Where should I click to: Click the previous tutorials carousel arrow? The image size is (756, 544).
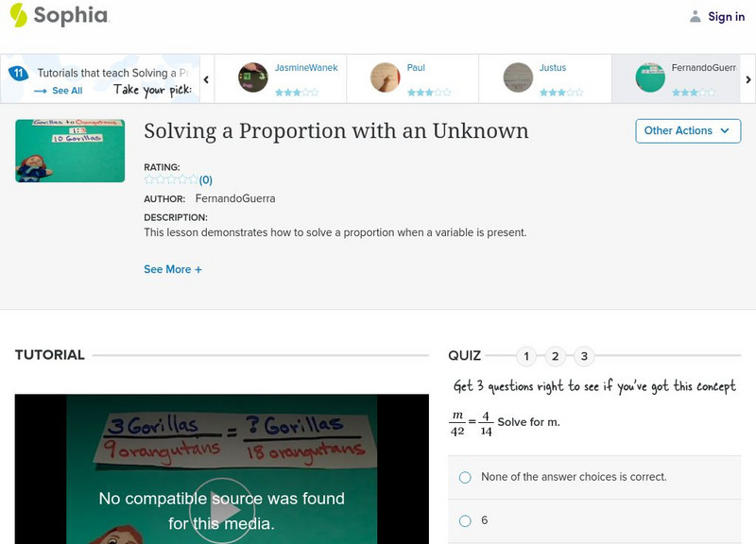click(206, 79)
